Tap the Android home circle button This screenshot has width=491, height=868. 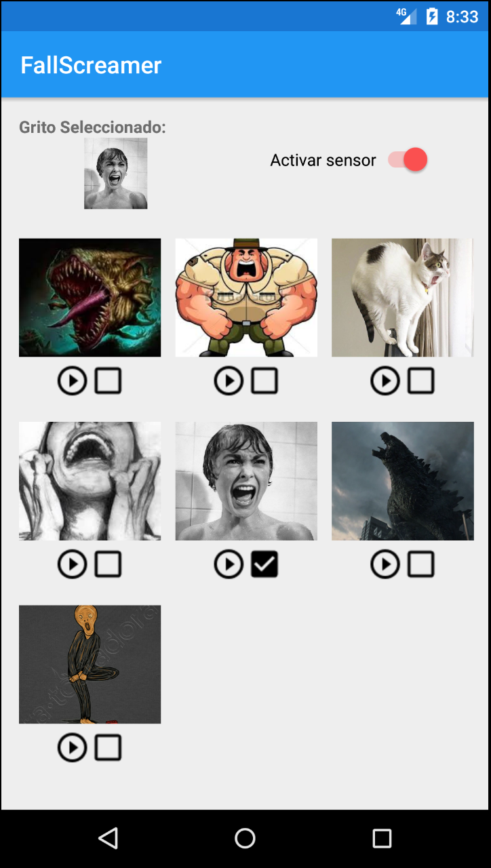pos(245,838)
